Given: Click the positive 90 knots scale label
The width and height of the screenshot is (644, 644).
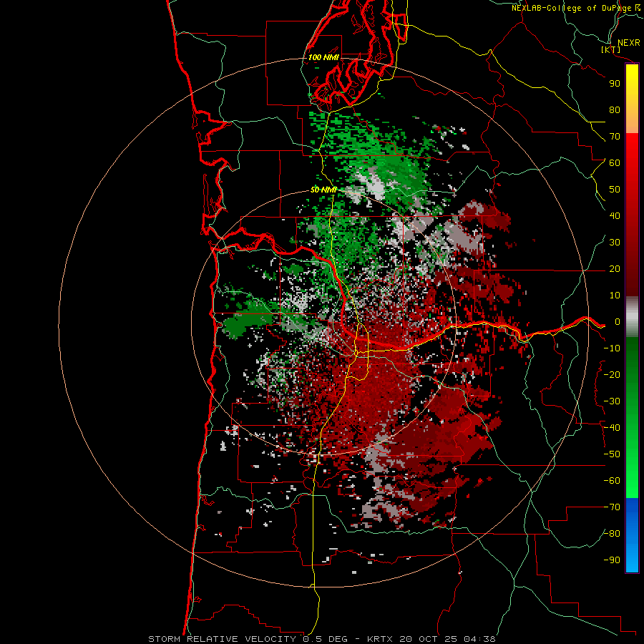Looking at the screenshot, I should [x=615, y=84].
